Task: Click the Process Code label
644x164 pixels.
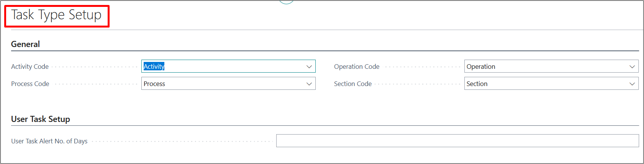Action: click(30, 84)
